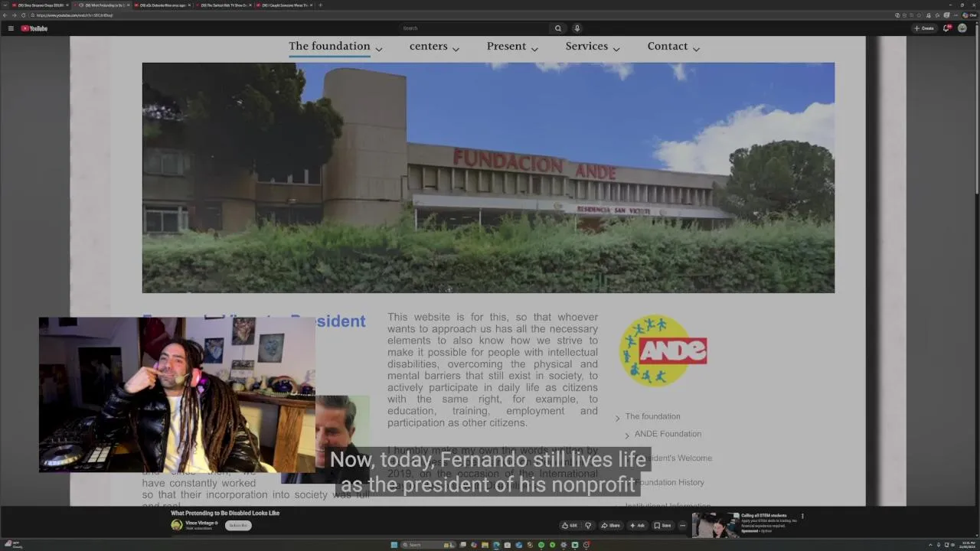The height and width of the screenshot is (551, 980).
Task: Click the Ask button below video
Action: tap(637, 526)
